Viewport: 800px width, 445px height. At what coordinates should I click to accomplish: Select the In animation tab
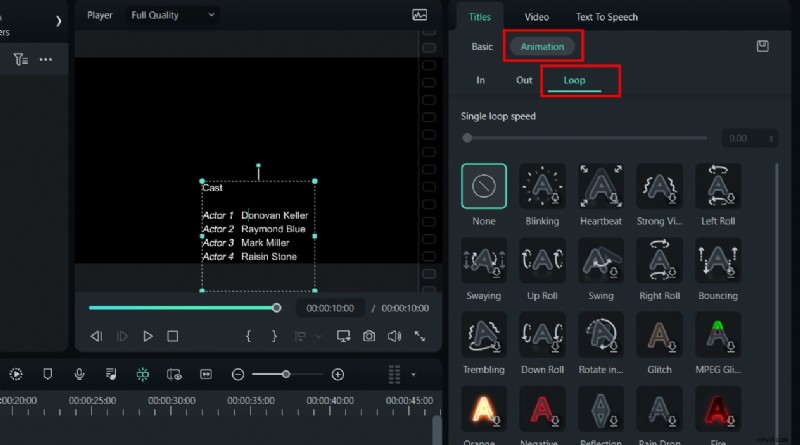pyautogui.click(x=481, y=80)
